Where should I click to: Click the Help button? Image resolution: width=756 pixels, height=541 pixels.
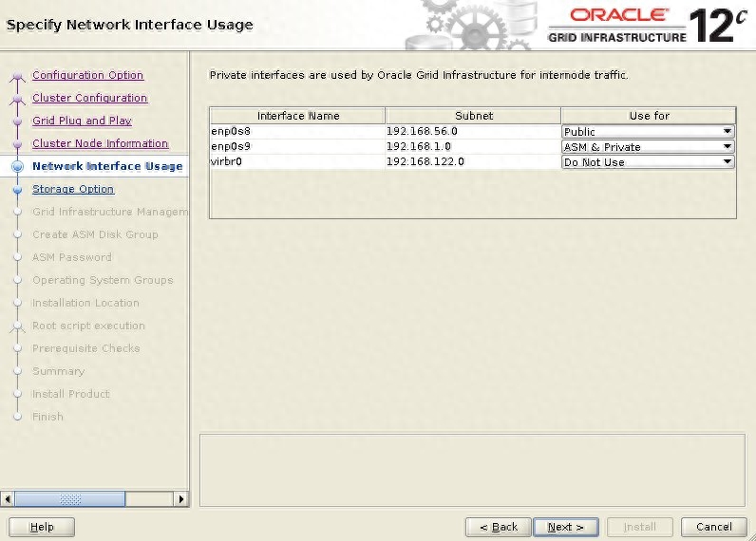coord(42,527)
